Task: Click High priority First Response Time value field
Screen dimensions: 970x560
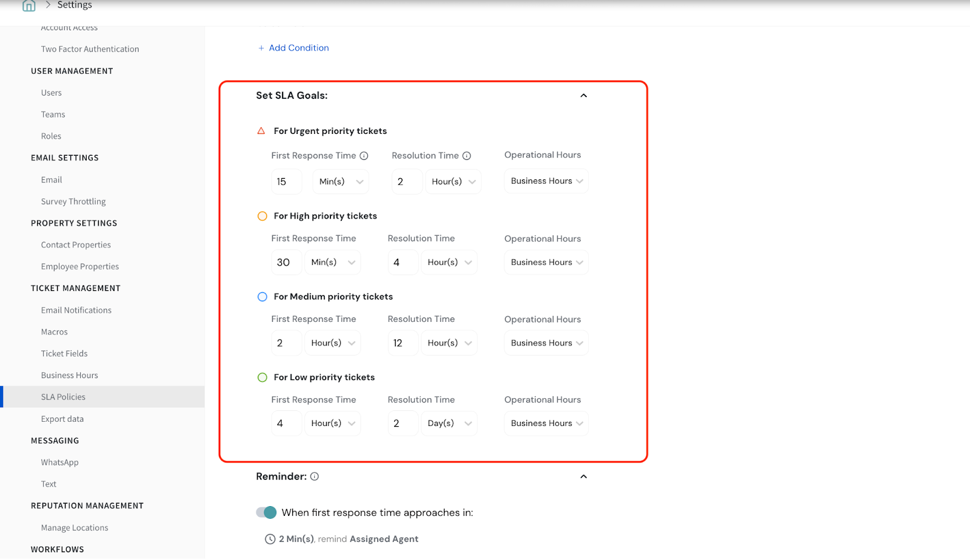Action: (286, 262)
